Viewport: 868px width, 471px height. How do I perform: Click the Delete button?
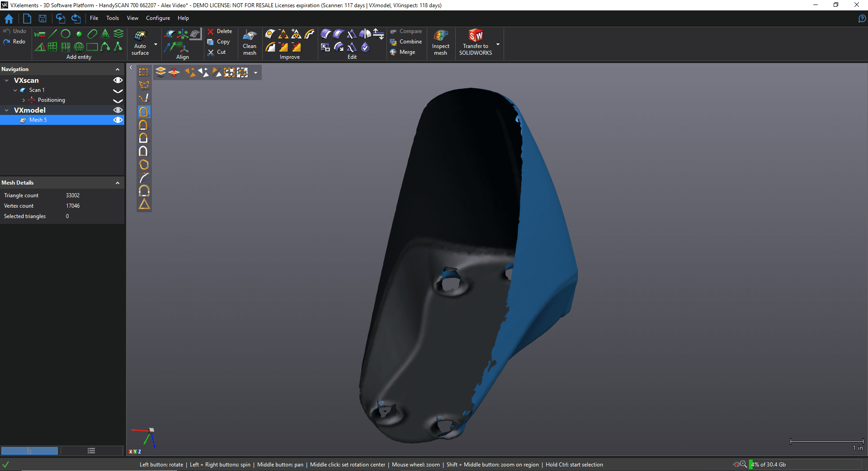pos(220,31)
